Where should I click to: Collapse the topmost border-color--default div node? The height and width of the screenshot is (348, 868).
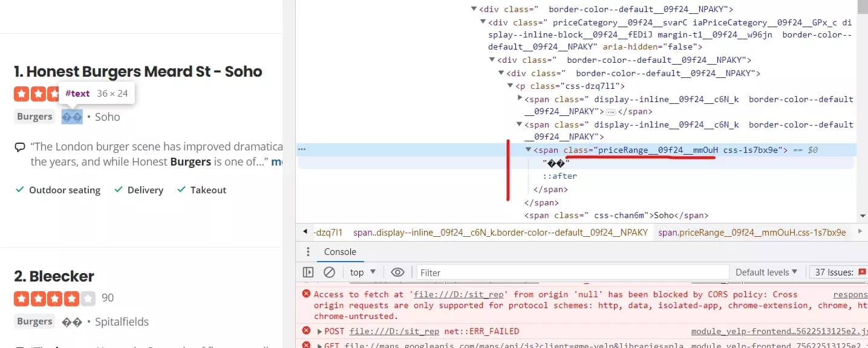(x=474, y=9)
